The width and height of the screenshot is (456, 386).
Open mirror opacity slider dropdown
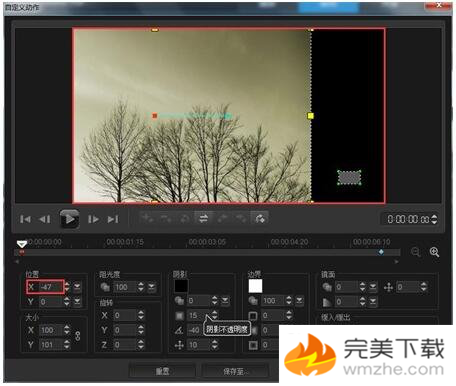(373, 287)
